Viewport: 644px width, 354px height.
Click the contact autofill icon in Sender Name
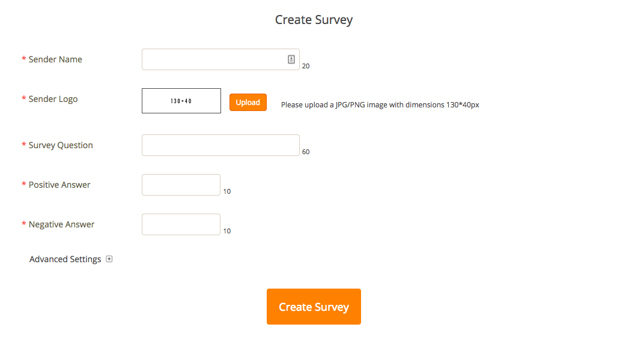[x=291, y=59]
